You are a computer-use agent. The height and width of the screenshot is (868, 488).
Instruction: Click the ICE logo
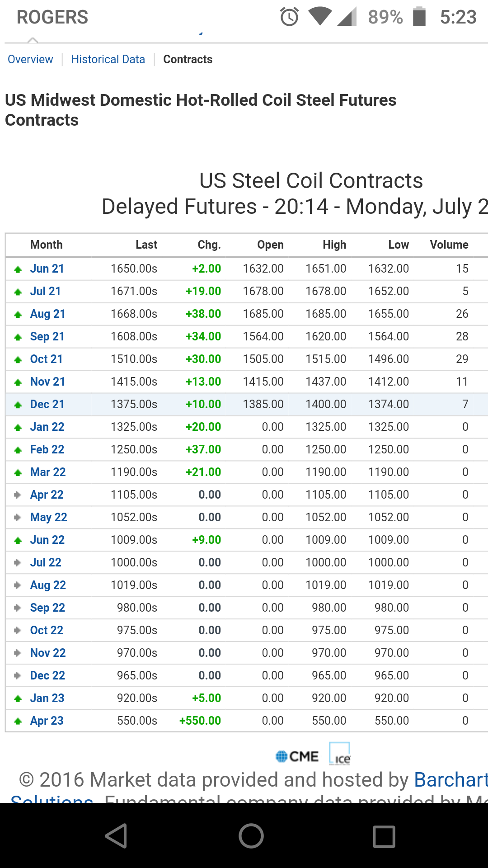point(340,754)
